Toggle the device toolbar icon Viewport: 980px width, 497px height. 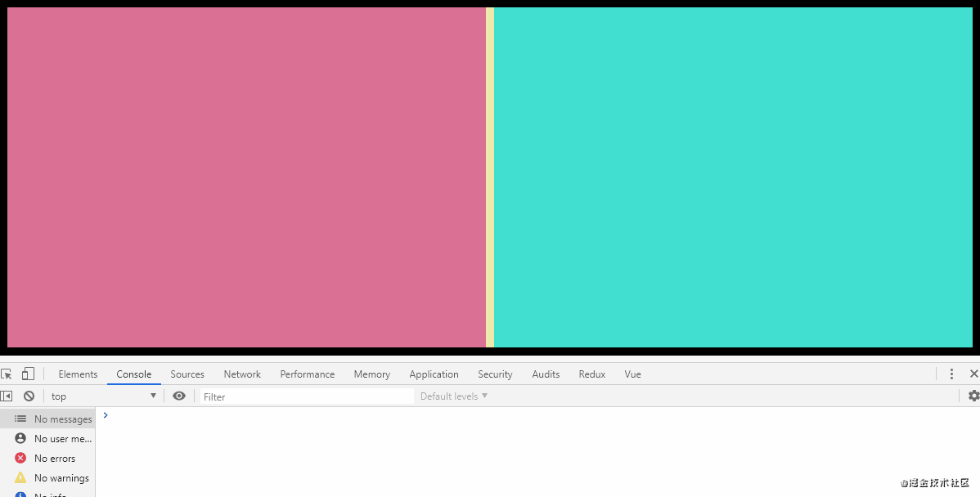coord(28,374)
